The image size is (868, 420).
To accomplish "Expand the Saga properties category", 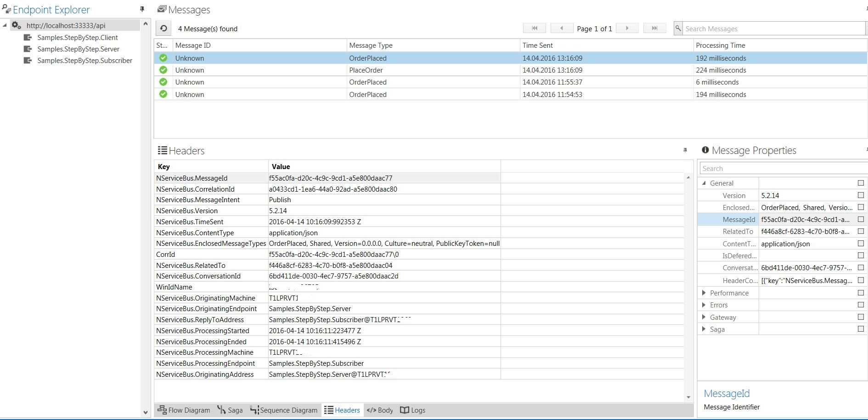I will point(704,329).
